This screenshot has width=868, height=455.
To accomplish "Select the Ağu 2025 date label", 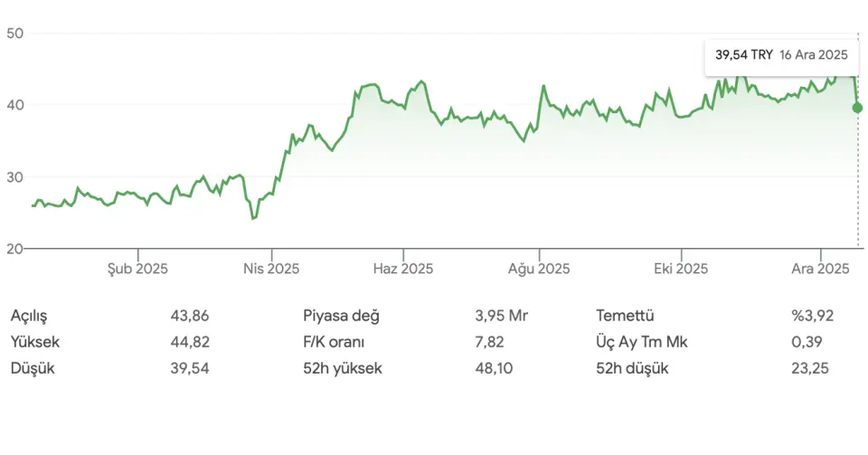I will tap(539, 269).
